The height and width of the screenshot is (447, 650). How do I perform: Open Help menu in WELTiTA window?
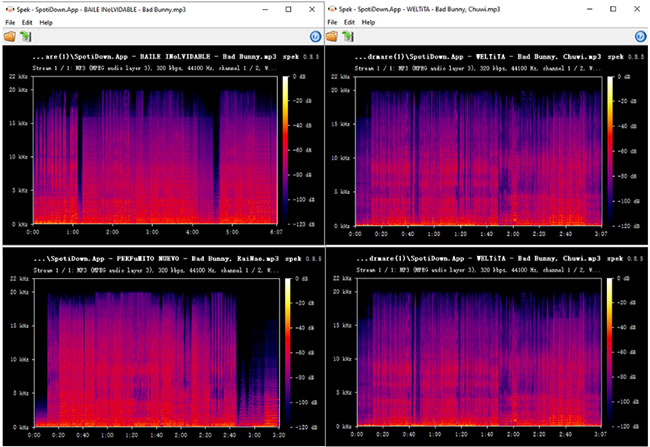(x=368, y=22)
